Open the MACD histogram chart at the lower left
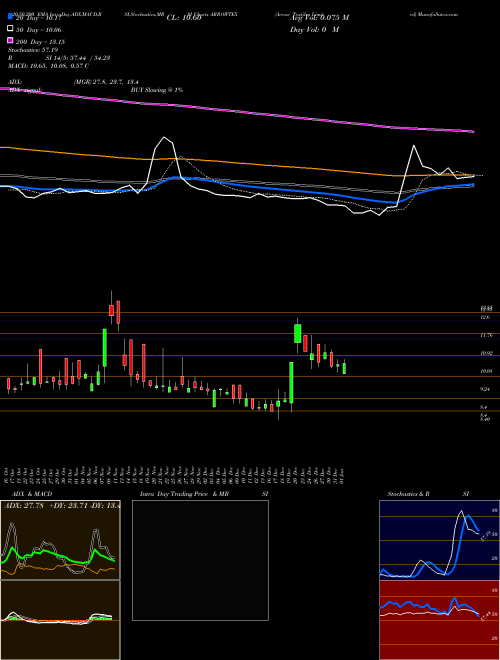 [60, 620]
